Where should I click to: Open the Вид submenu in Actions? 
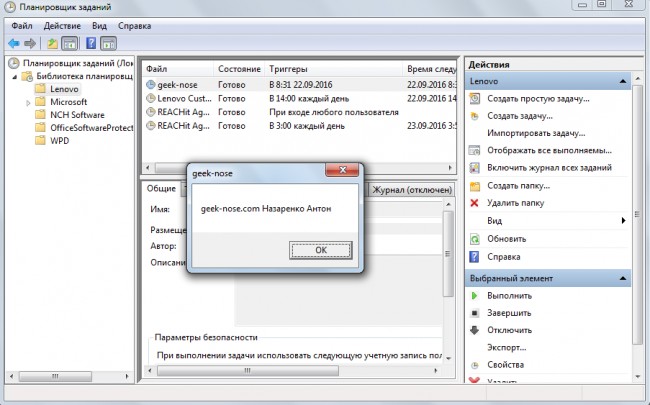(x=623, y=220)
